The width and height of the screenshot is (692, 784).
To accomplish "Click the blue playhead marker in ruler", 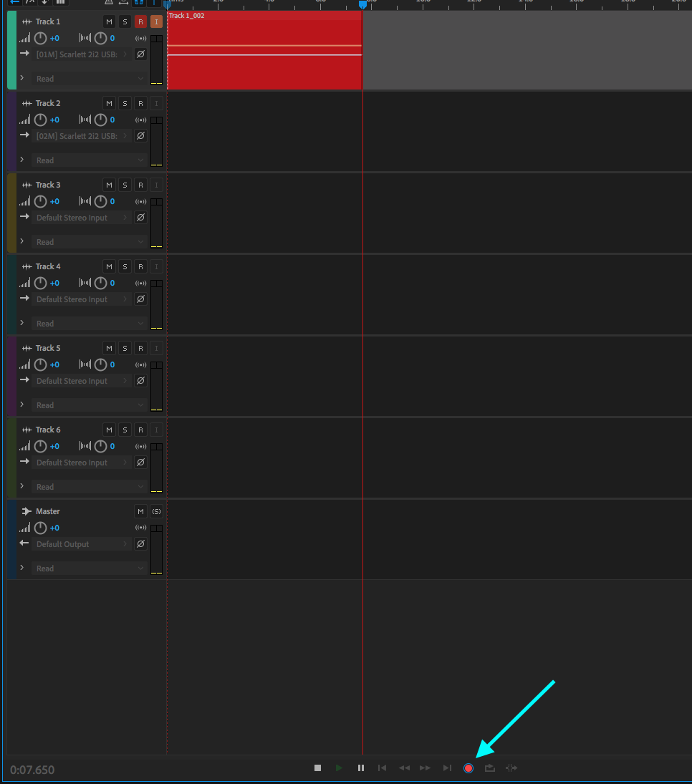I will (362, 4).
